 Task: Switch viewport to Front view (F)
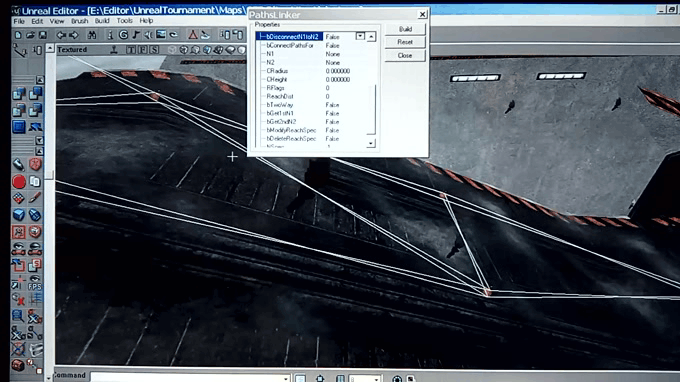(143, 50)
